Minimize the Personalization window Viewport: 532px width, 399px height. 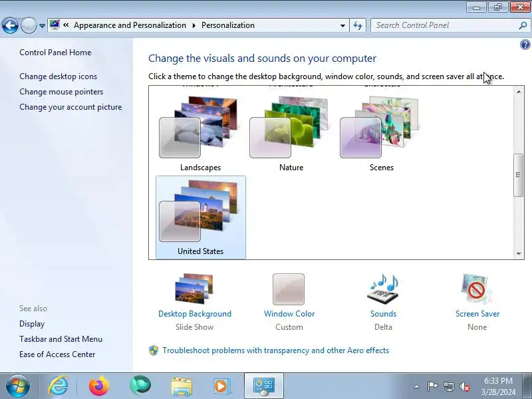point(476,7)
